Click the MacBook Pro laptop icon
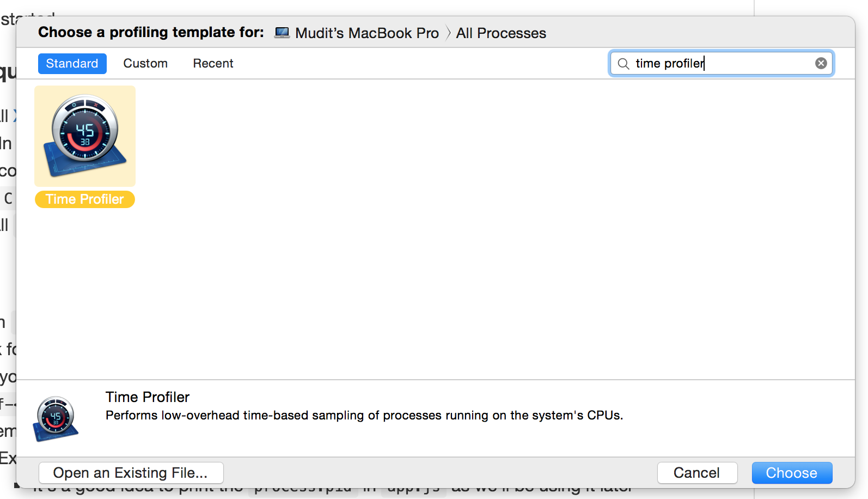 coord(282,33)
